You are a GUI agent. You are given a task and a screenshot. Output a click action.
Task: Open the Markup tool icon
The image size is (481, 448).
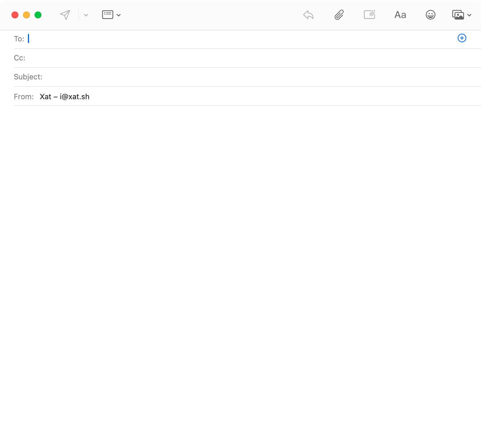369,15
